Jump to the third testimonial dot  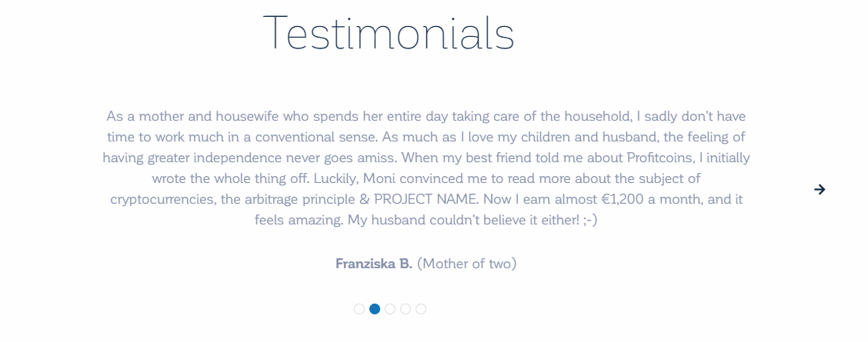point(390,309)
